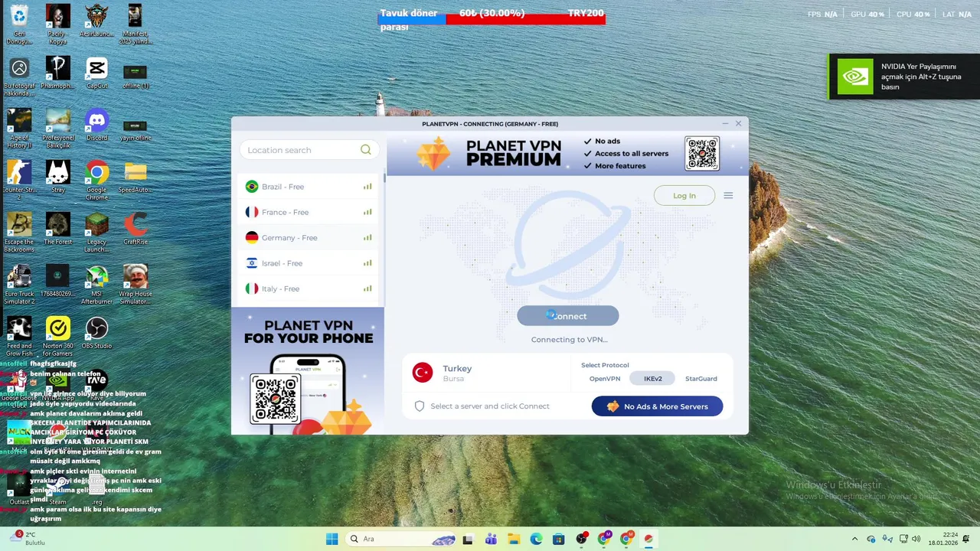Viewport: 980px width, 551px height.
Task: Open the Recycle Bin icon
Action: pyautogui.click(x=19, y=24)
